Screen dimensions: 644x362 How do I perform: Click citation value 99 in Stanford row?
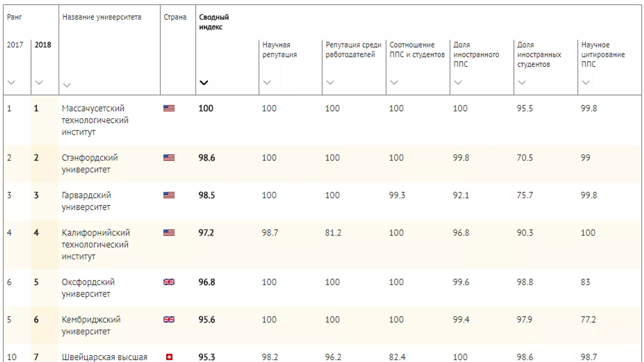tap(585, 158)
